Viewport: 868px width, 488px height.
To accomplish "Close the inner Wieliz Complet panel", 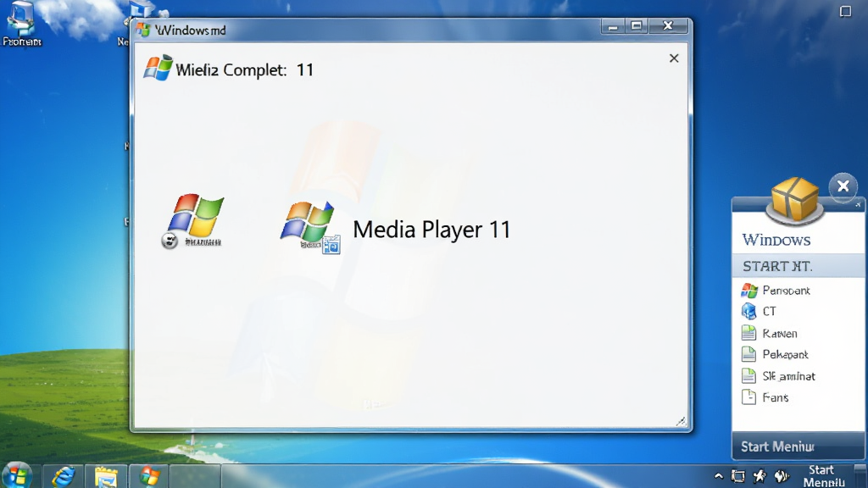I will (674, 58).
